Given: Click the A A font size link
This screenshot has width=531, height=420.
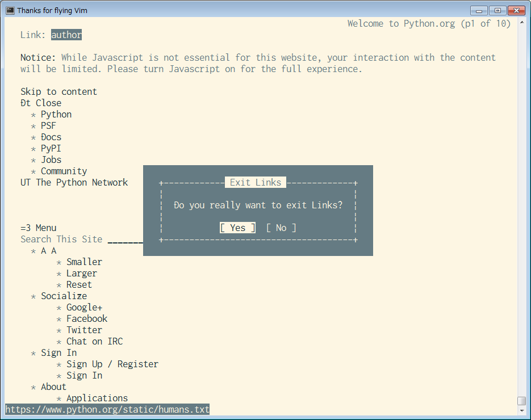Looking at the screenshot, I should click(x=48, y=250).
